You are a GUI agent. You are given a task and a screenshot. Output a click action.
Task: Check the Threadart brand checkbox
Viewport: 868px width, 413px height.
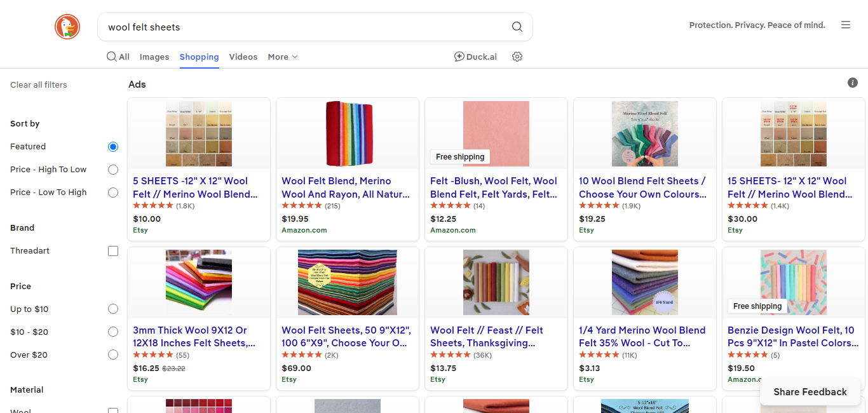[113, 251]
